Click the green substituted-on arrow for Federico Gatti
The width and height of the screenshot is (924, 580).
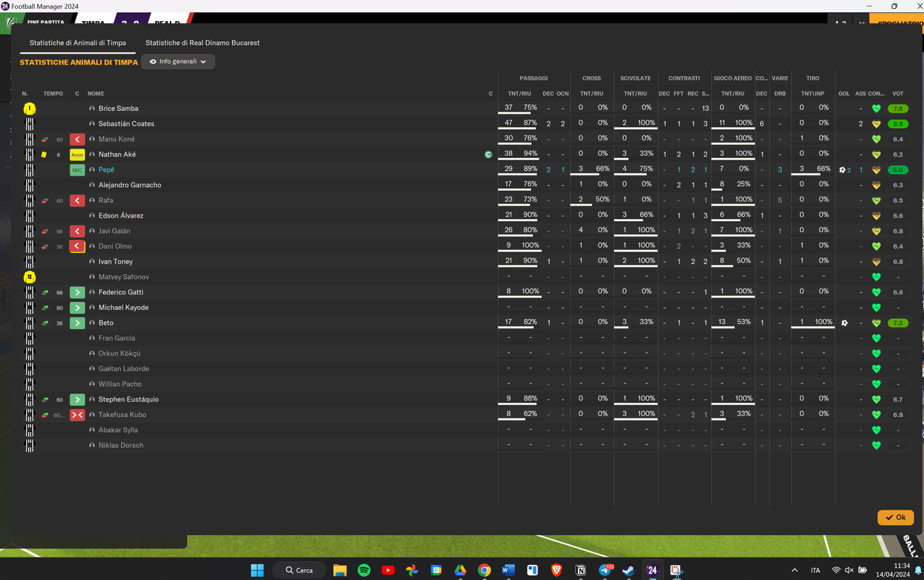(x=77, y=292)
